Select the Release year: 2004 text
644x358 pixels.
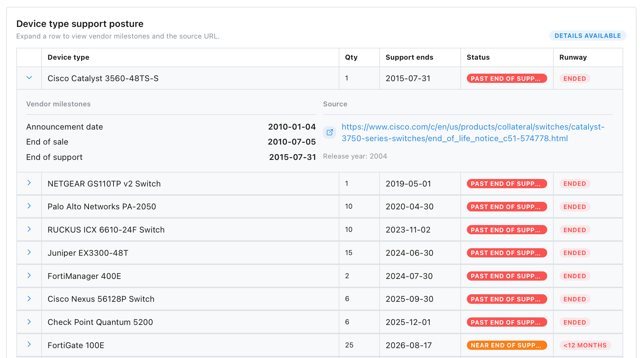tap(355, 156)
